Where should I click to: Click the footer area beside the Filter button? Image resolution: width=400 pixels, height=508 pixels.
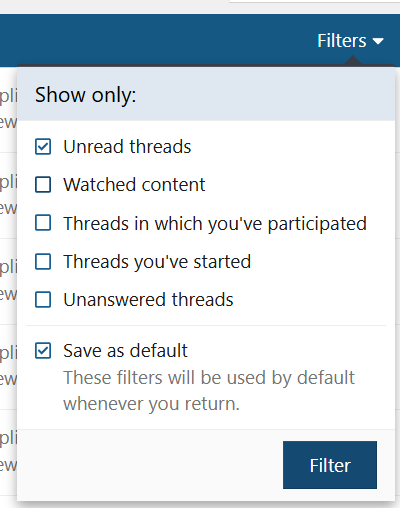tap(150, 465)
